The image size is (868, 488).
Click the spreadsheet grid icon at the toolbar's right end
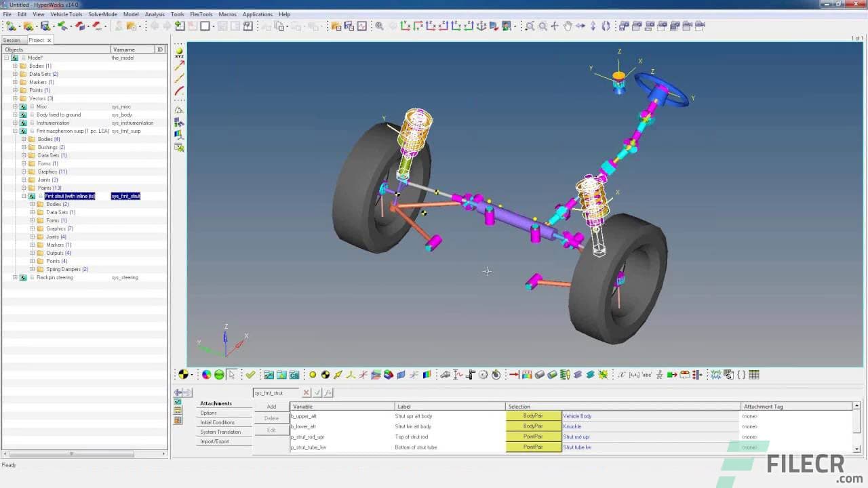[x=755, y=373]
